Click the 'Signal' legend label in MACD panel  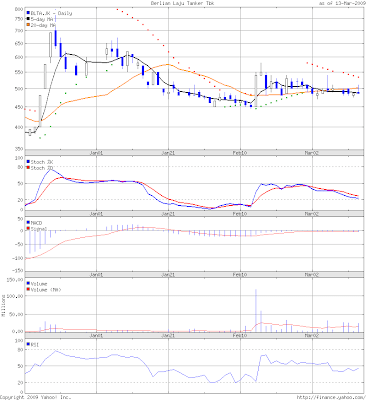point(39,229)
